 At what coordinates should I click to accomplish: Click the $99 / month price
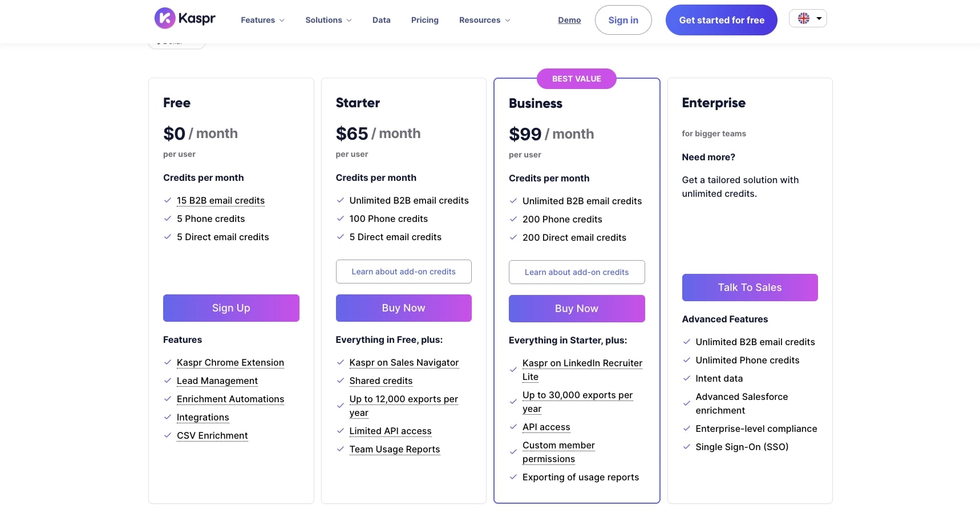coord(552,134)
